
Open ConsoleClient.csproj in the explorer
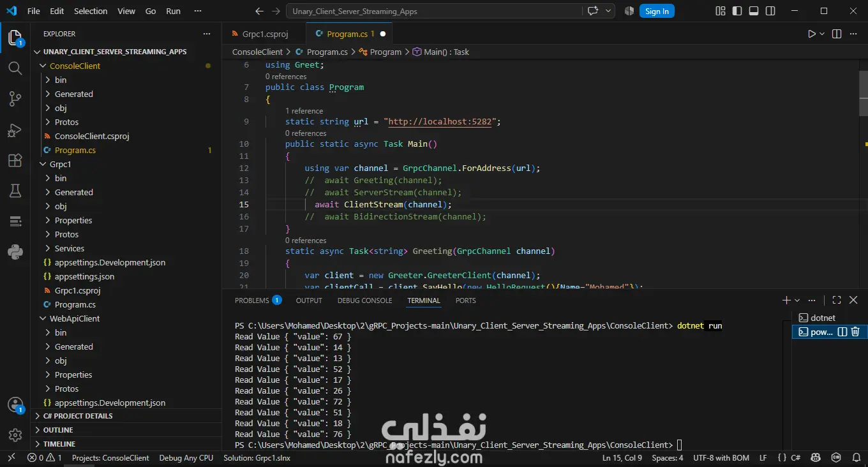(126, 136)
